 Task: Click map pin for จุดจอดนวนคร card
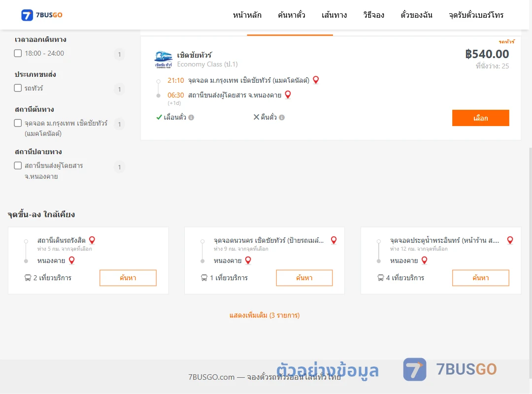click(x=334, y=240)
